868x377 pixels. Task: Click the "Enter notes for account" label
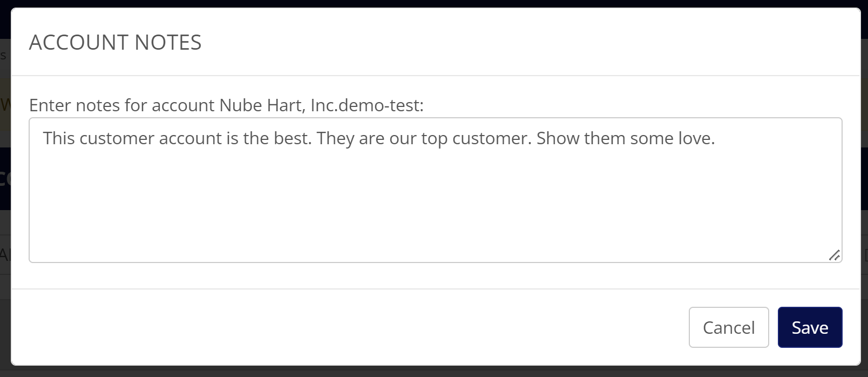pyautogui.click(x=121, y=105)
